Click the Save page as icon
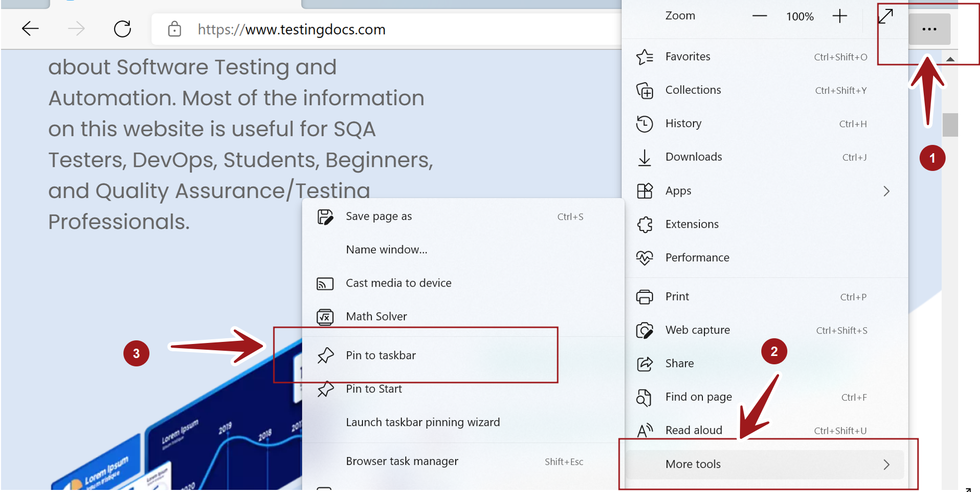The height and width of the screenshot is (492, 980). point(325,217)
